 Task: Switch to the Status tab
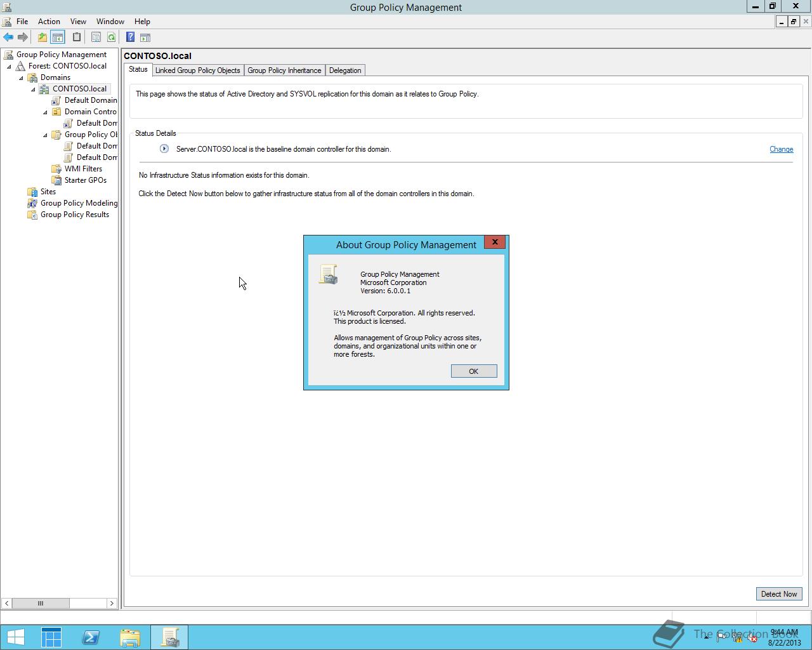(138, 70)
